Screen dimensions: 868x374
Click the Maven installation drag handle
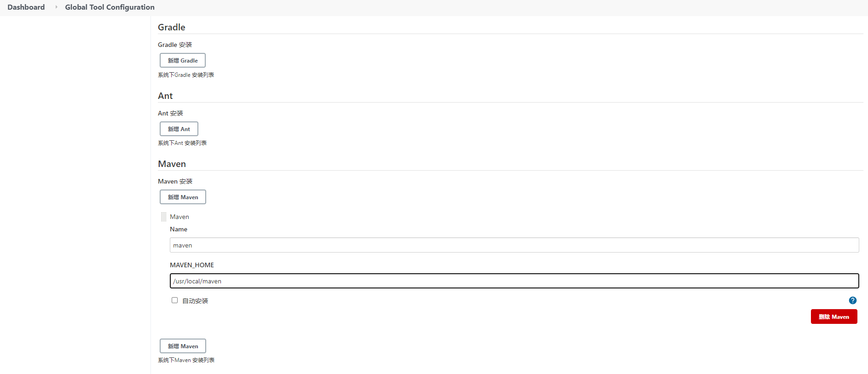pyautogui.click(x=163, y=217)
